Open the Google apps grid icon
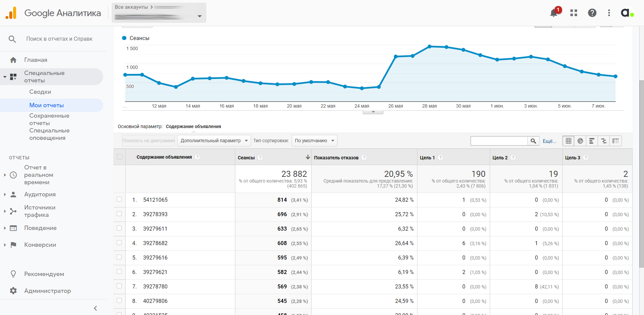This screenshot has width=644, height=315. coord(574,13)
